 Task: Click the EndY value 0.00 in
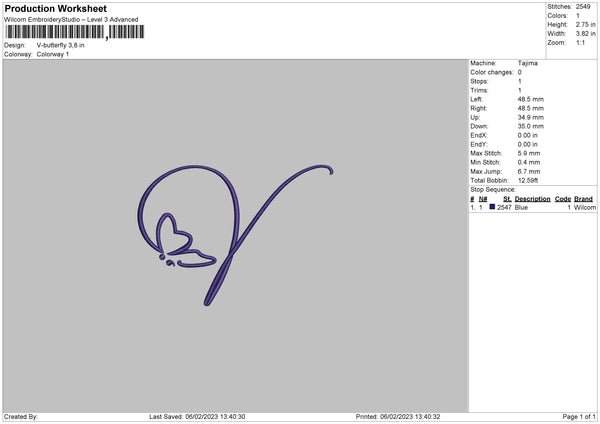coord(528,145)
